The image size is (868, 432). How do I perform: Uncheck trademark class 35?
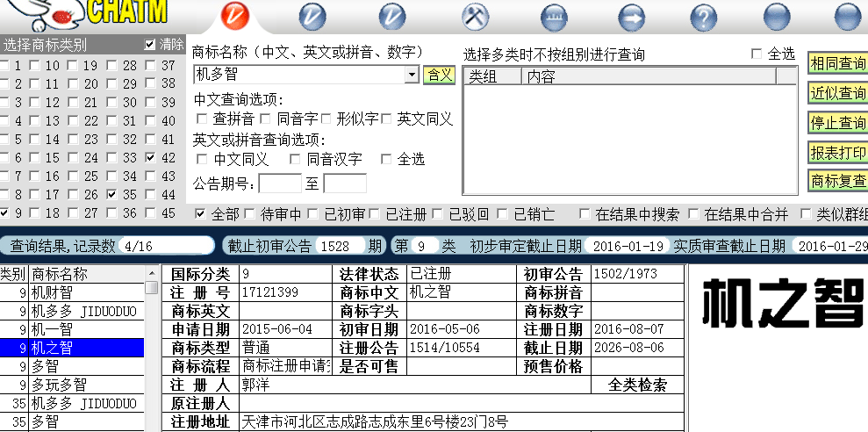(111, 194)
